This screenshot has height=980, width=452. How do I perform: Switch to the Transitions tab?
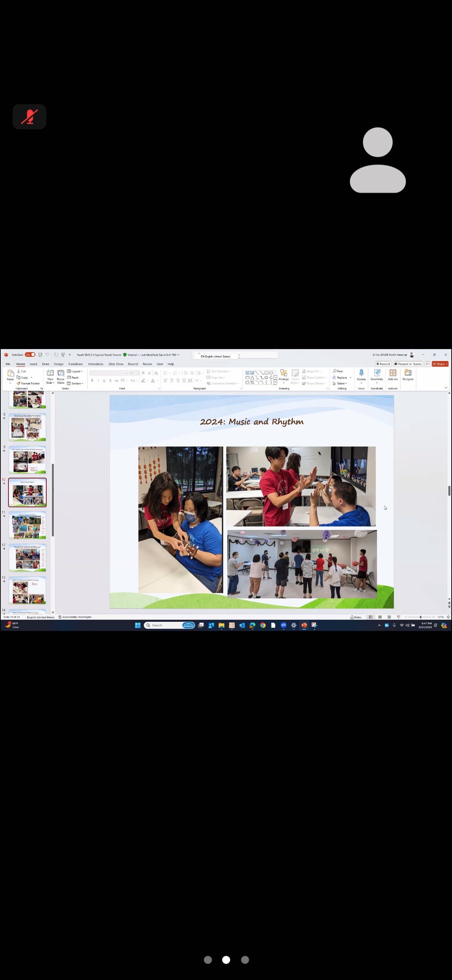75,364
